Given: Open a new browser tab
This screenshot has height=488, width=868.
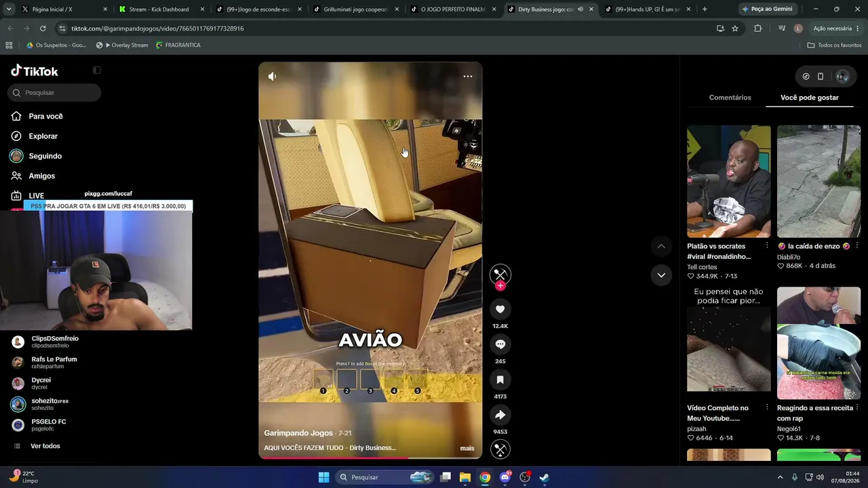Looking at the screenshot, I should [705, 9].
